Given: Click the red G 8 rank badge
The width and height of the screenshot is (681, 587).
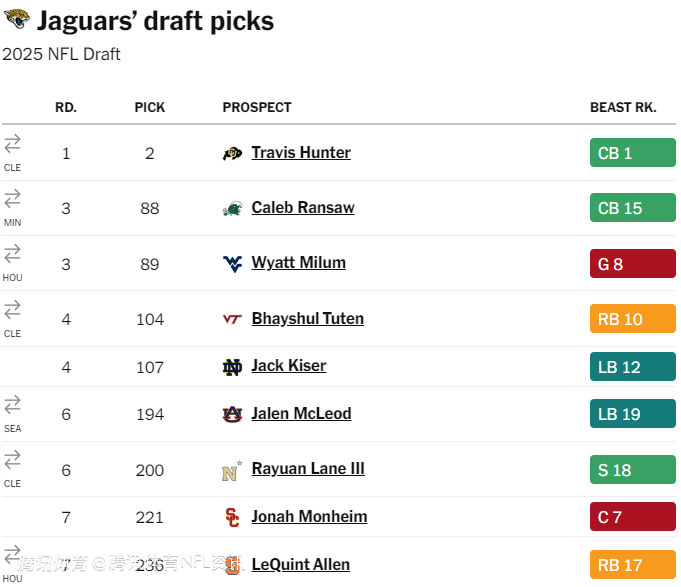Looking at the screenshot, I should tap(632, 264).
